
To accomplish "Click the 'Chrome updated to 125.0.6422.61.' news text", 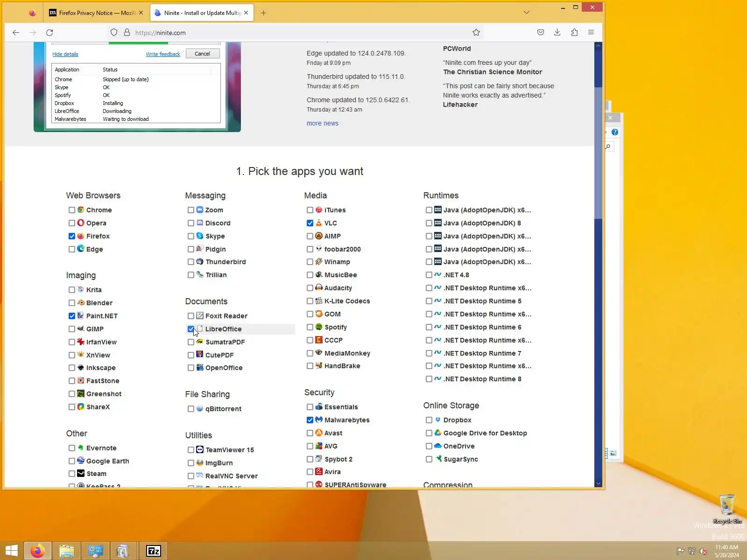I will pos(358,100).
